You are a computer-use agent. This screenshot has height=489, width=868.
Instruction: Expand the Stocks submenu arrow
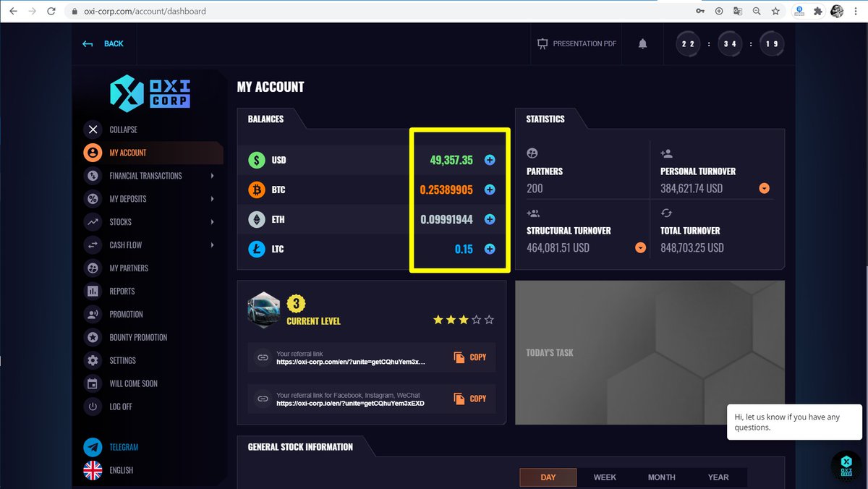coord(212,222)
